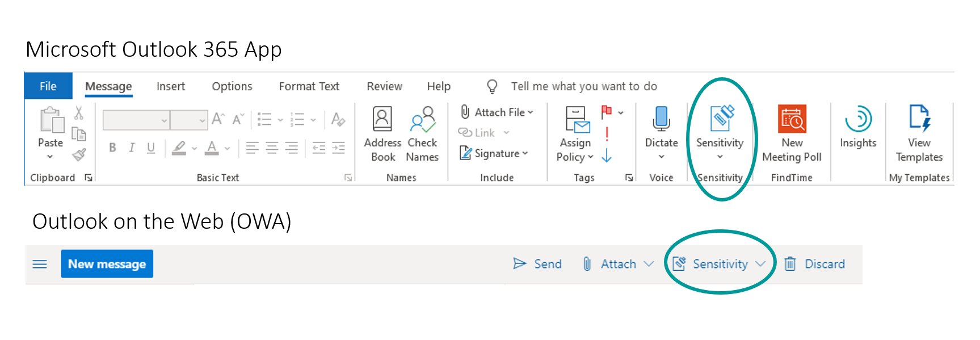The width and height of the screenshot is (980, 340).
Task: Switch to the Format Text tab
Action: click(x=309, y=86)
